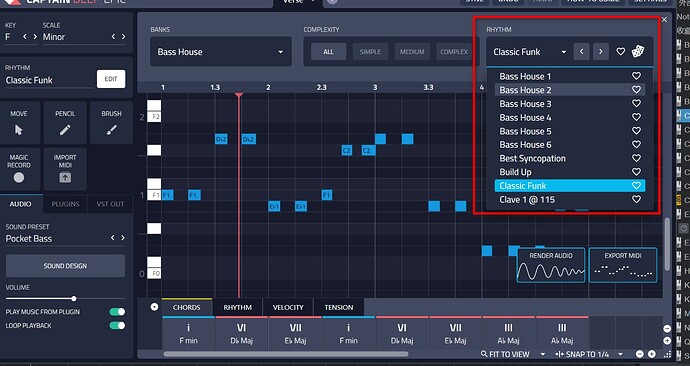
Task: Step Key F to next value
Action: (x=35, y=37)
